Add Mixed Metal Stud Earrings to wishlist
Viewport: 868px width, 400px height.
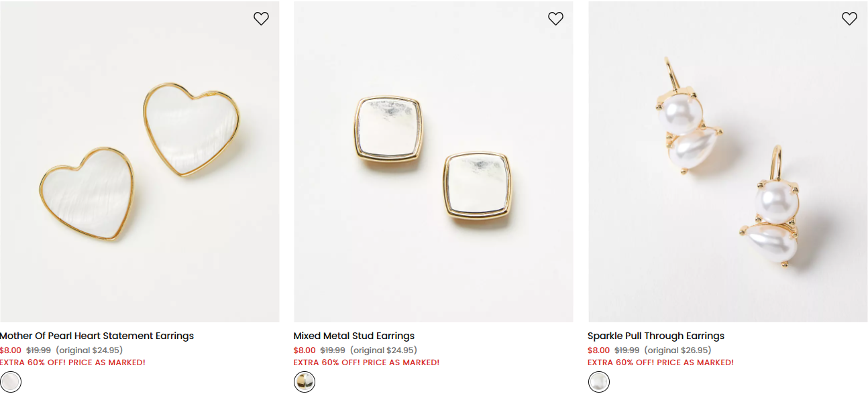(x=555, y=19)
